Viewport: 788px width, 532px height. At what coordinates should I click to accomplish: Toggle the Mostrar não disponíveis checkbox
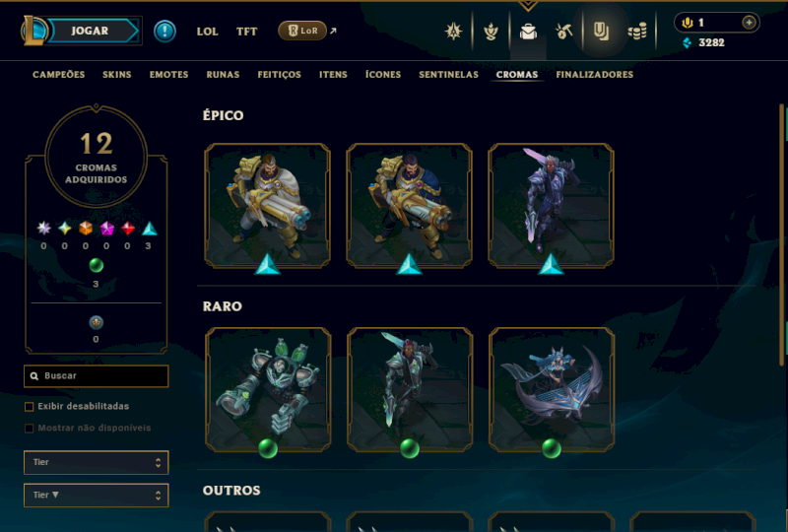(30, 428)
